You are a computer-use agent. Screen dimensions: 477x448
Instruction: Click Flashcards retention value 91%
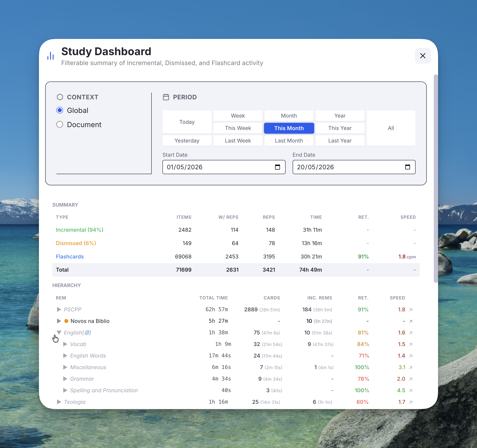[363, 257]
